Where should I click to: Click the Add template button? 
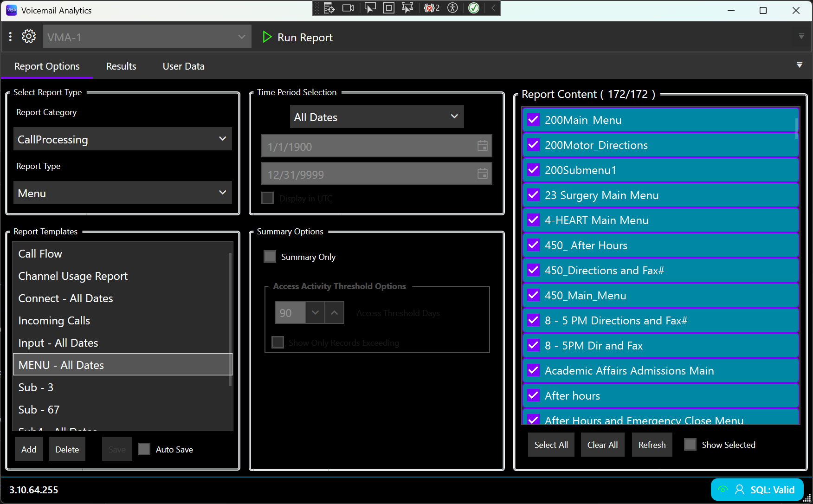29,449
